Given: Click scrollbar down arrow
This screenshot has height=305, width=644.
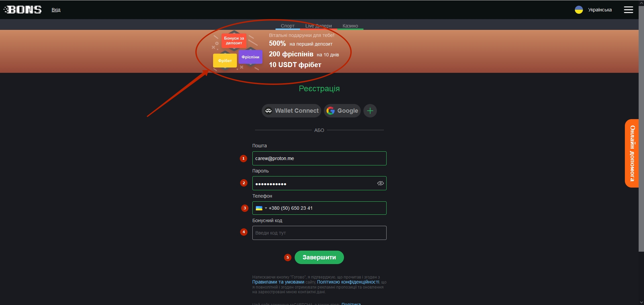Looking at the screenshot, I should coord(641,302).
